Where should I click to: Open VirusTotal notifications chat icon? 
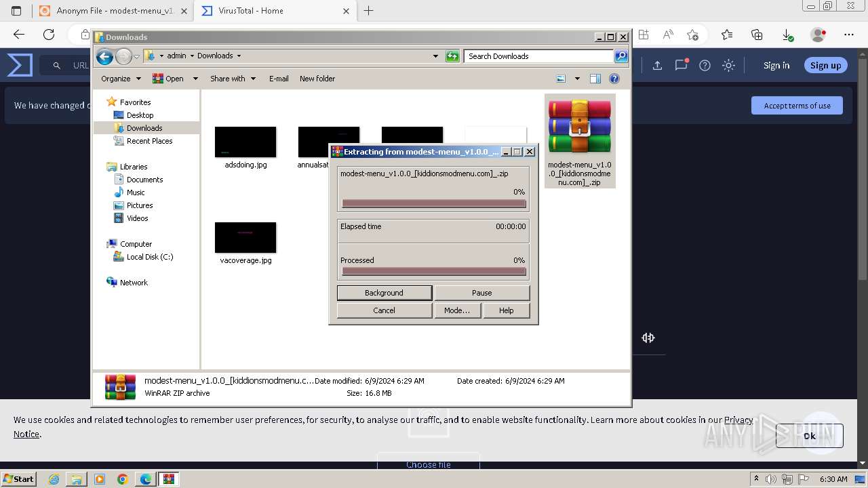point(681,65)
